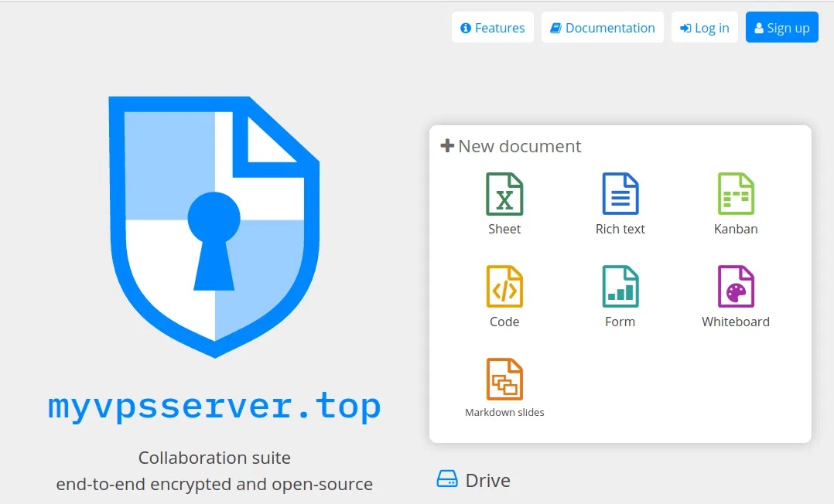Click the Drive label text

click(487, 480)
